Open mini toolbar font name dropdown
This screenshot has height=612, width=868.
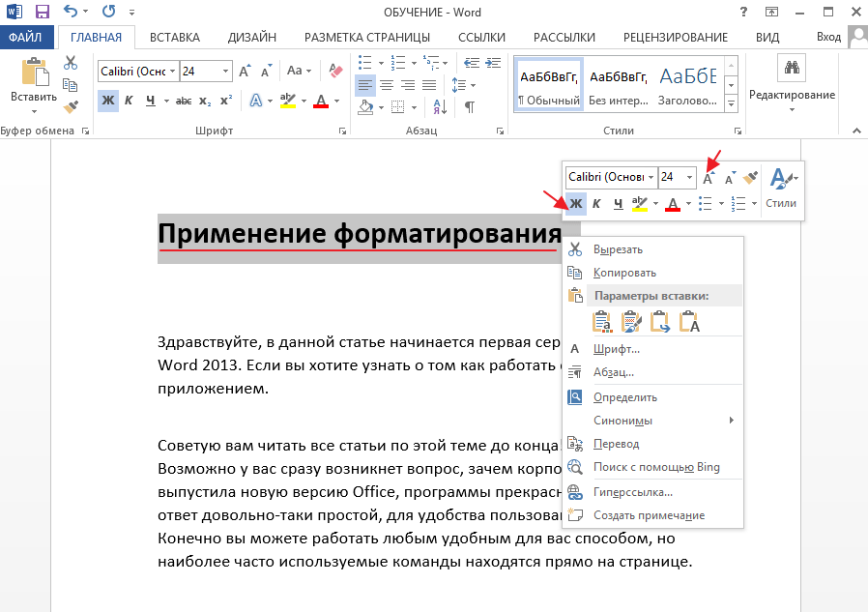(x=651, y=177)
